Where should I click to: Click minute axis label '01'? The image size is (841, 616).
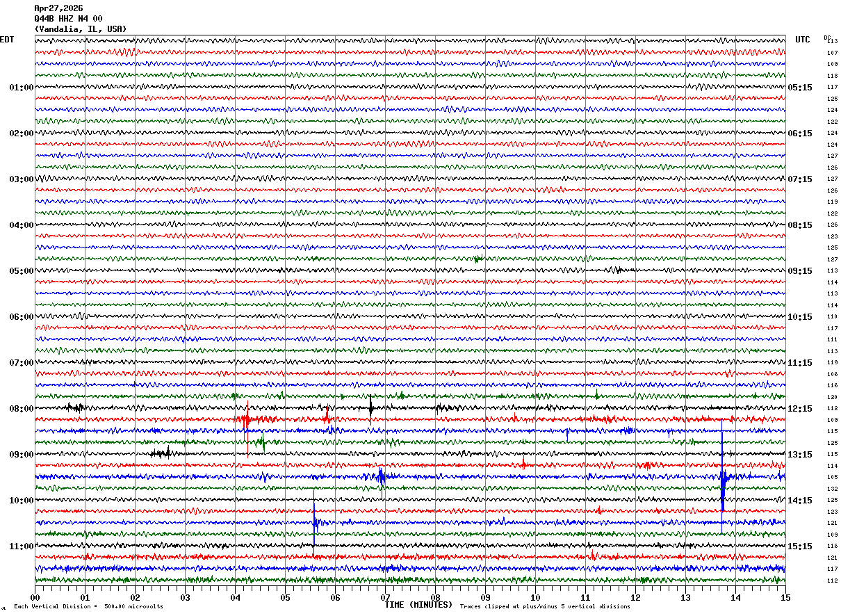(x=85, y=597)
